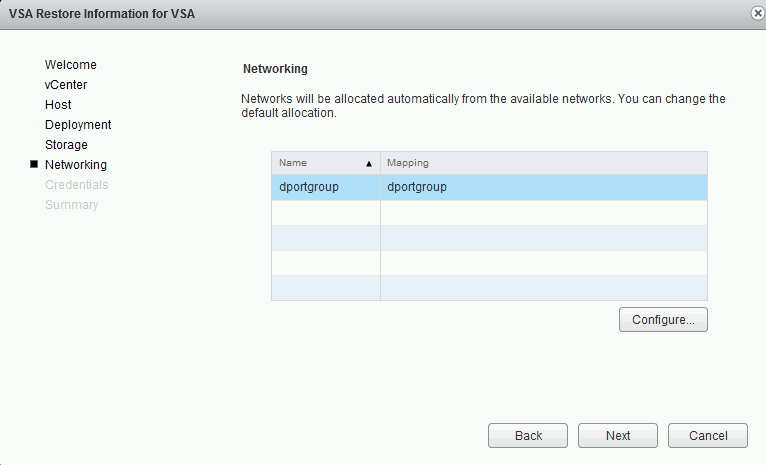This screenshot has height=465, width=766.
Task: Click the greyed-out Summary step
Action: pos(72,205)
